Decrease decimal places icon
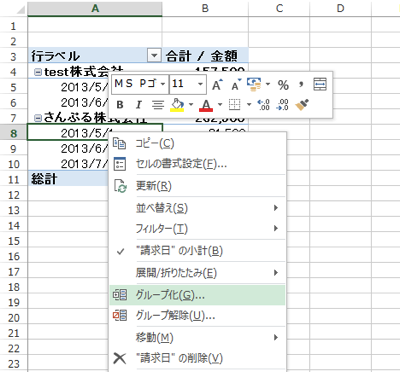Screen dimensions: 400x372 click(283, 105)
